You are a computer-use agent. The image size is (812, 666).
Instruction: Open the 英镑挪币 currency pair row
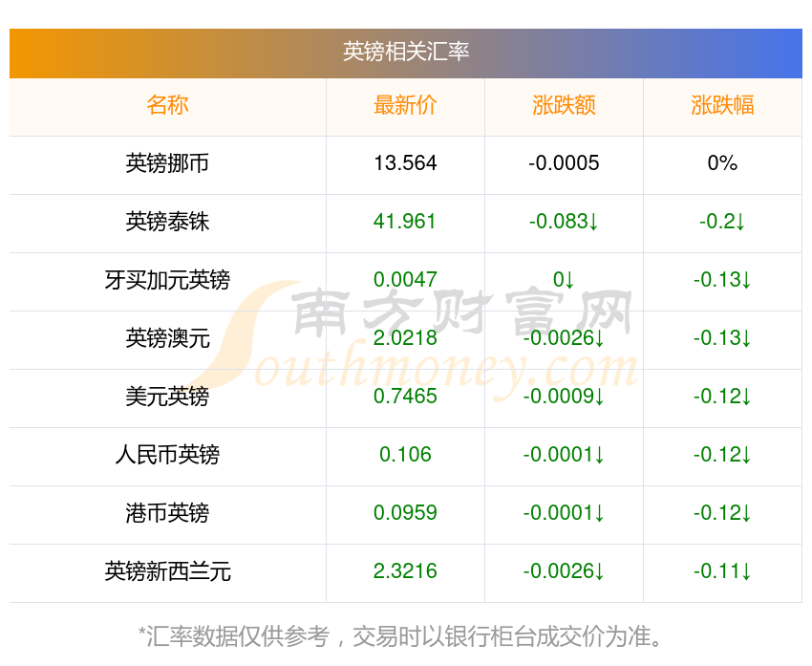tap(167, 163)
